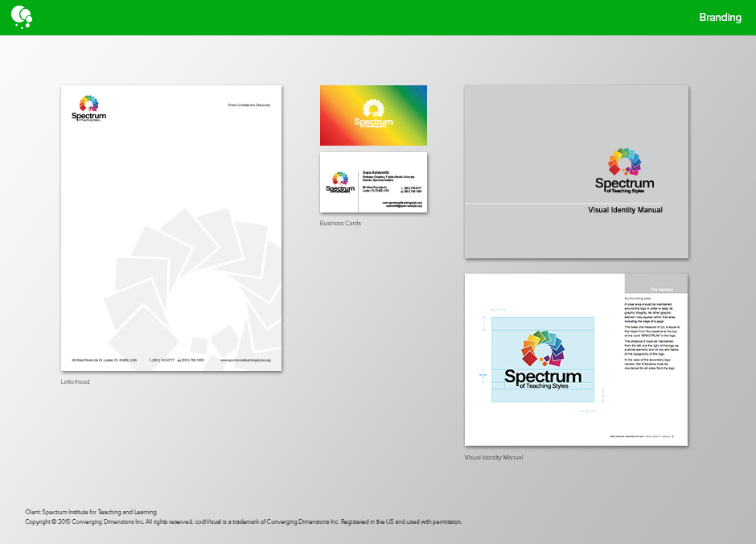
Task: Click the white Spectrum logo on the rainbow card
Action: [x=372, y=117]
